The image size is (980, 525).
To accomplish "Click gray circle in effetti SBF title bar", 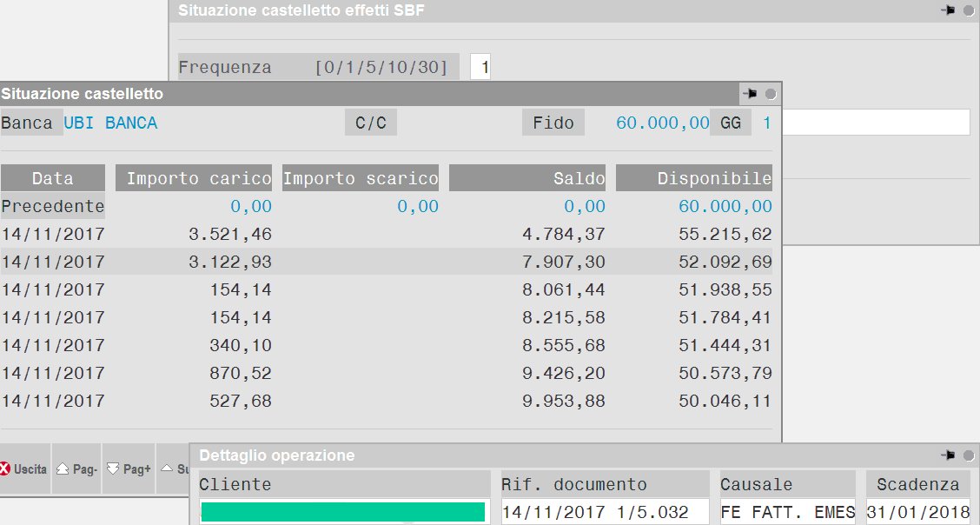I will [969, 10].
